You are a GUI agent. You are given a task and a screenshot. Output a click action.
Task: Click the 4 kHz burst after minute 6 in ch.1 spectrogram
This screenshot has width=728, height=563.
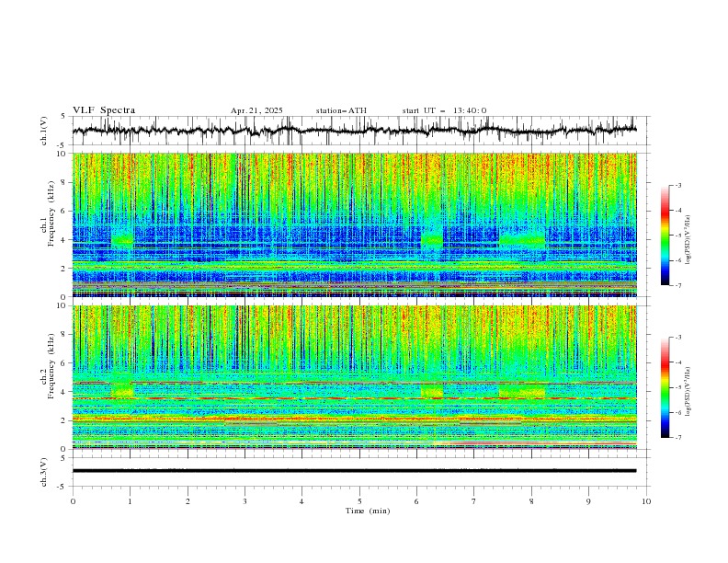432,240
